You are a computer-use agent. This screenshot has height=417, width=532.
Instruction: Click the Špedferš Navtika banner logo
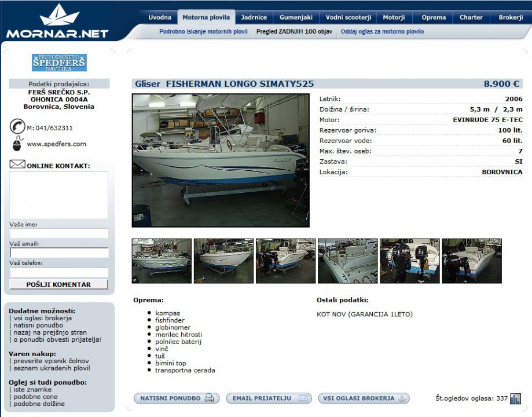59,63
